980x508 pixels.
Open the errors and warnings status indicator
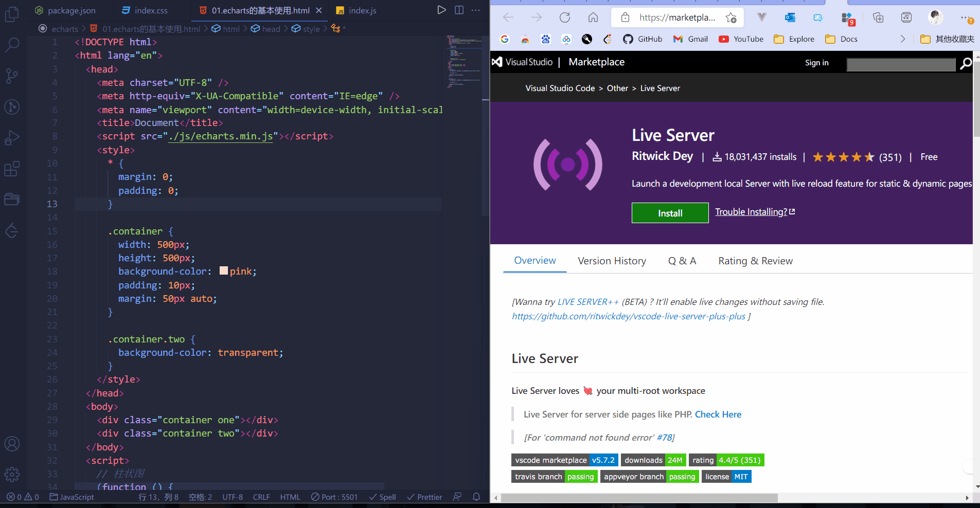pos(23,497)
